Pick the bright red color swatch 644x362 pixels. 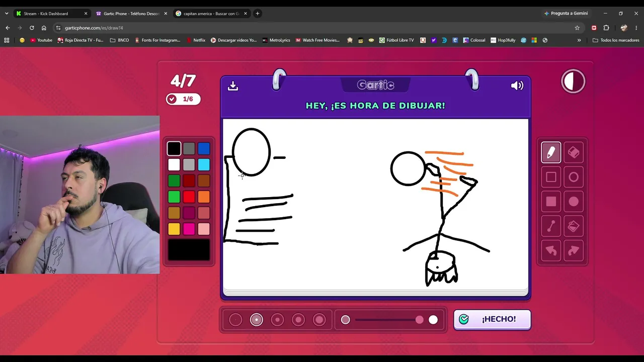[189, 197]
